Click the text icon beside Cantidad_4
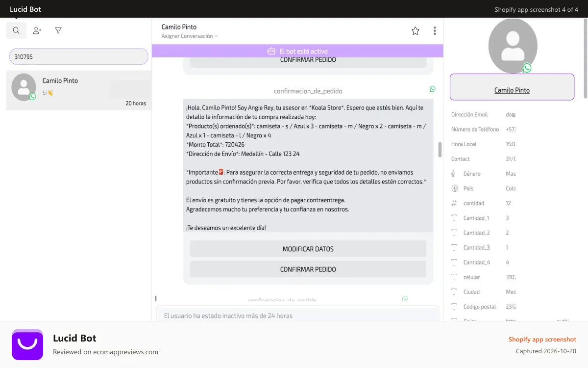 point(454,262)
